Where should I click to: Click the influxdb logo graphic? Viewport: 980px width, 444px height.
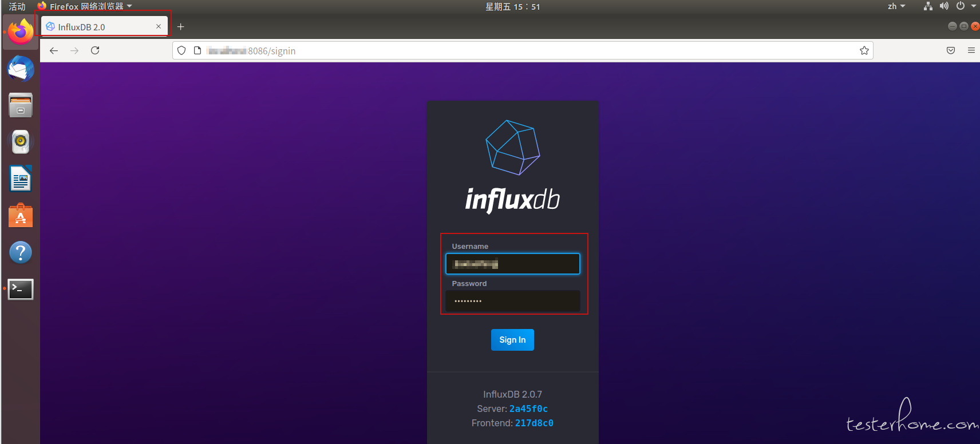click(513, 148)
